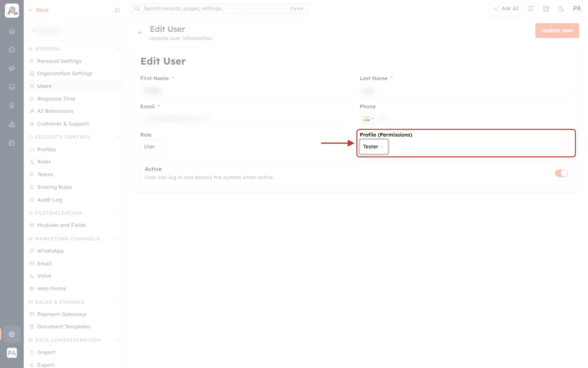Image resolution: width=588 pixels, height=368 pixels.
Task: Collapse the SECURITY CONTROL section
Action: (x=118, y=137)
